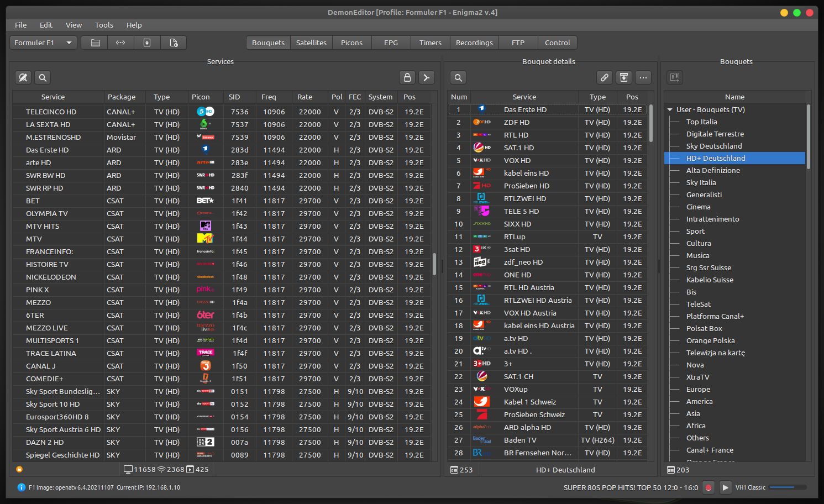Image resolution: width=824 pixels, height=504 pixels.
Task: Open a data folder from the toolbar
Action: (94, 42)
